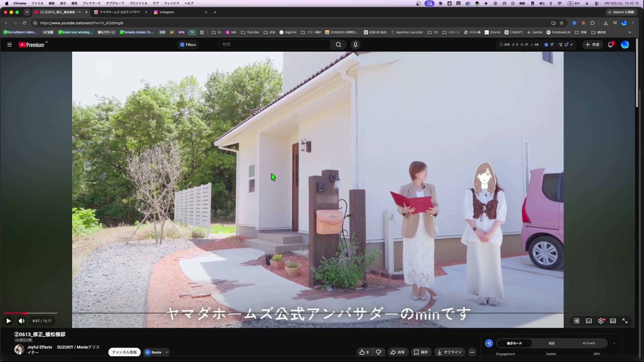This screenshot has height=362, width=644.
Task: Share the video via 共有 button
Action: tap(397, 352)
